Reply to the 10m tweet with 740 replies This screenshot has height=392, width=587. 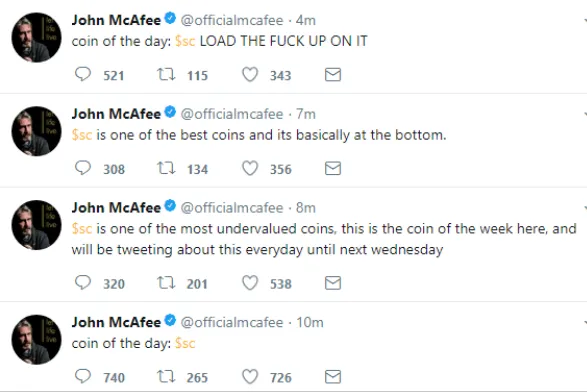coord(83,376)
